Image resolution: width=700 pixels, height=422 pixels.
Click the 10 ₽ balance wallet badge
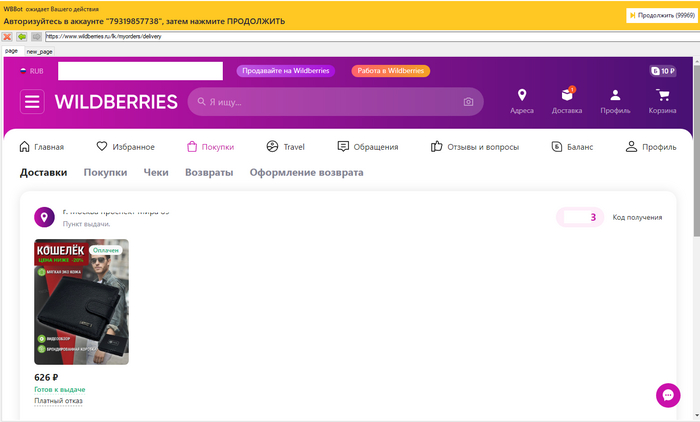click(663, 71)
